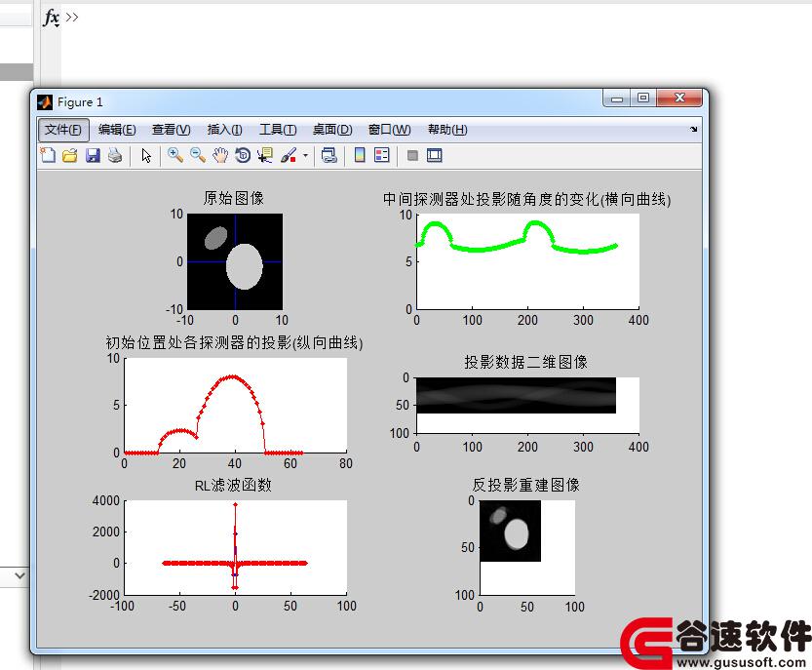812x670 pixels.
Task: Click the fx function browser icon
Action: 52,18
